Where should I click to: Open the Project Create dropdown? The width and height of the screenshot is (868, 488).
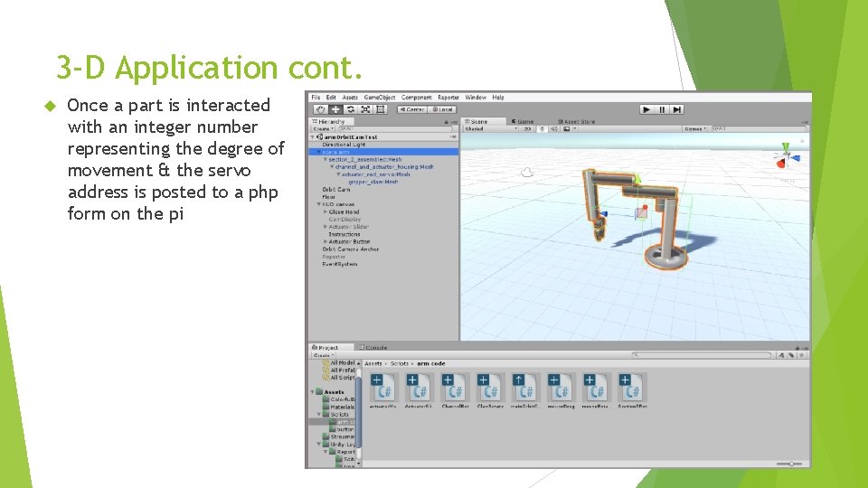pos(324,355)
